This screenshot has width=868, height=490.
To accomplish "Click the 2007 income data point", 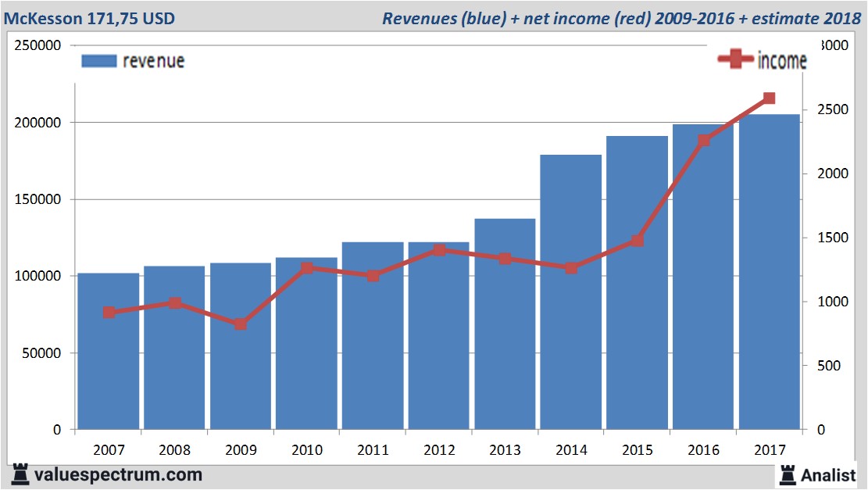I will click(x=109, y=313).
